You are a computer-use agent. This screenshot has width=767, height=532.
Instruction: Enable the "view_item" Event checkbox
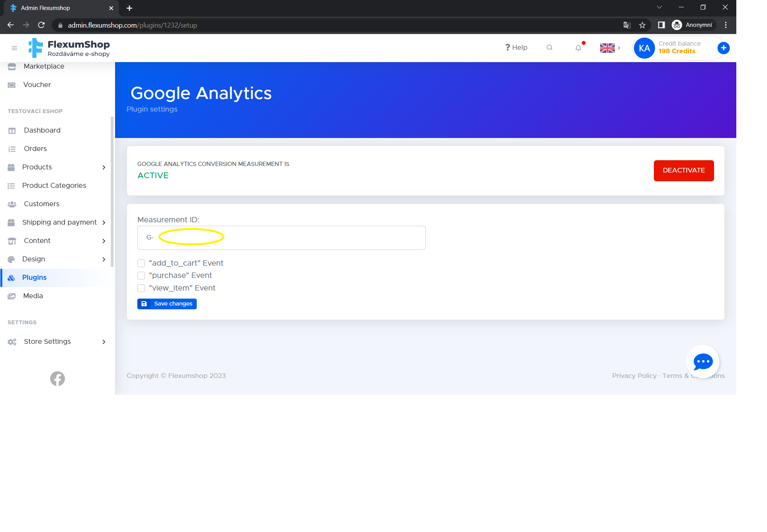coord(141,288)
